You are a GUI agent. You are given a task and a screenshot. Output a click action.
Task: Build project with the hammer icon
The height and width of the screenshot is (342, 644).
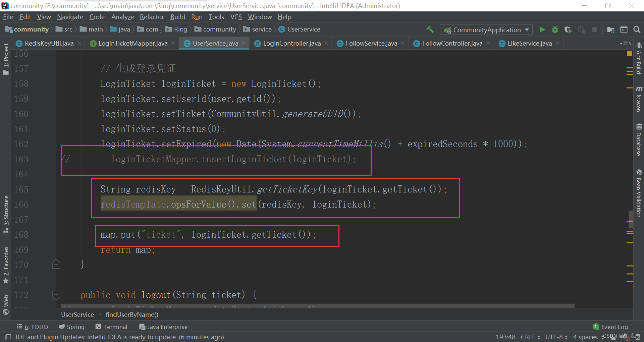(430, 30)
